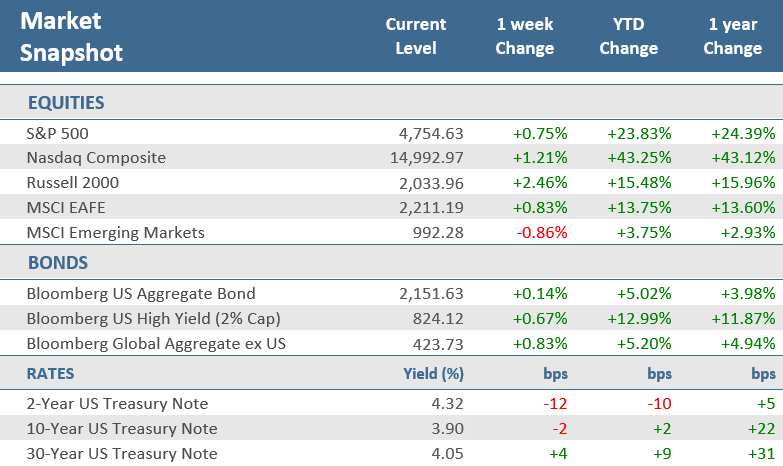Click High Yield YTD change +12.99%

[639, 319]
